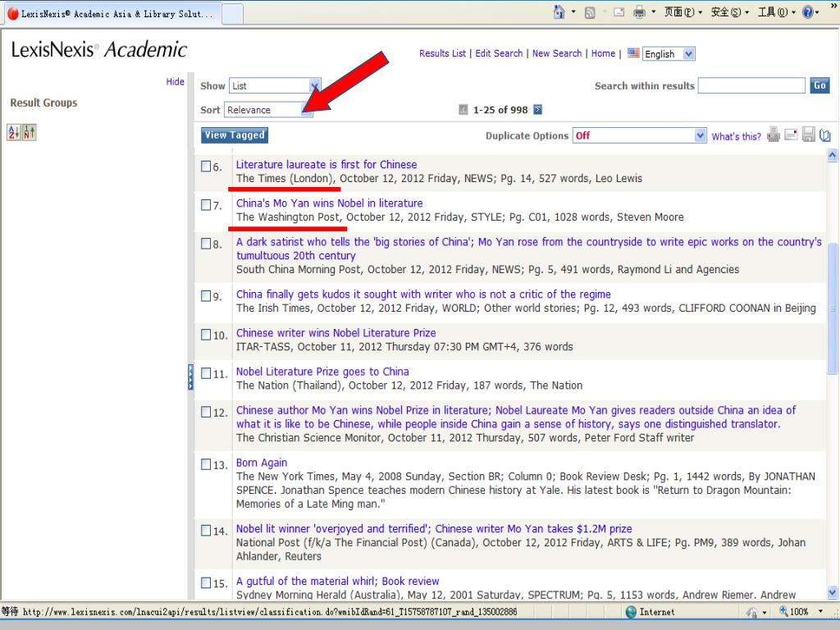The image size is (840, 630).
Task: Click the Home link in LexisNexis header
Action: [x=603, y=53]
